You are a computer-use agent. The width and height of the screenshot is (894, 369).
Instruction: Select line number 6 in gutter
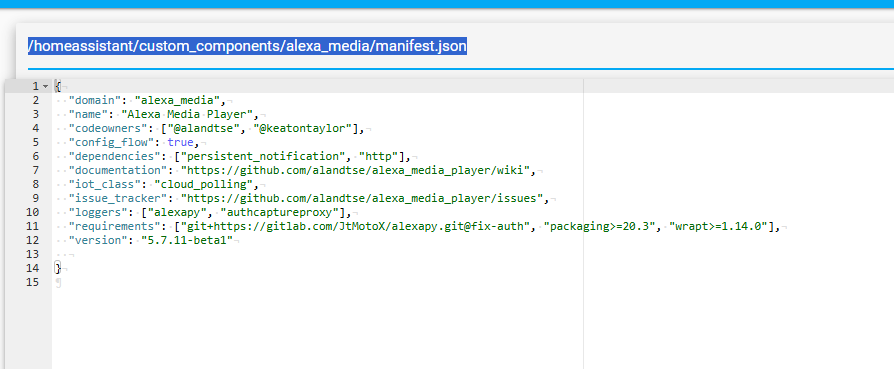pyautogui.click(x=36, y=156)
